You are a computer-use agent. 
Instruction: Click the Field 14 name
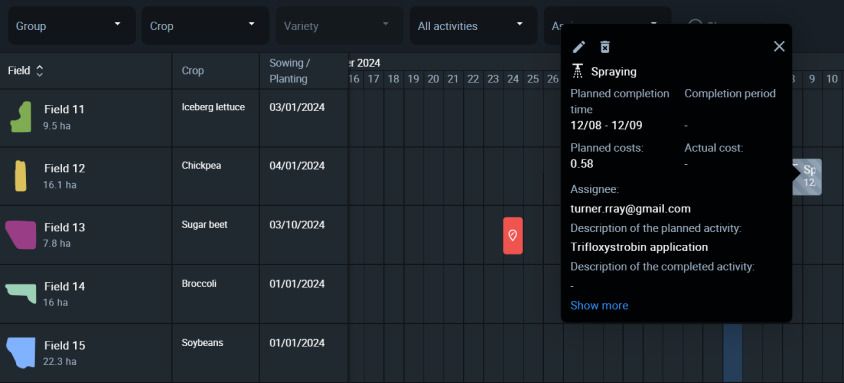tap(65, 286)
